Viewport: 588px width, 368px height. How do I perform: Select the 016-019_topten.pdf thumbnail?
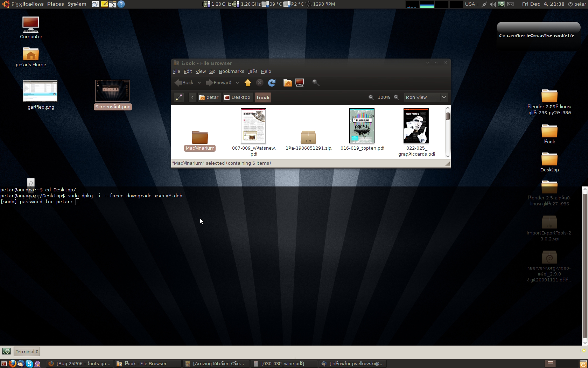tap(362, 126)
